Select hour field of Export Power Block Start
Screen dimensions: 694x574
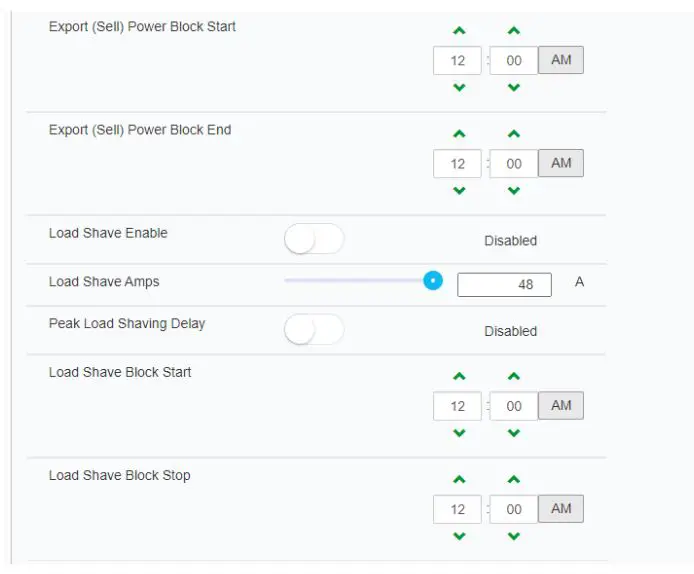pos(458,61)
